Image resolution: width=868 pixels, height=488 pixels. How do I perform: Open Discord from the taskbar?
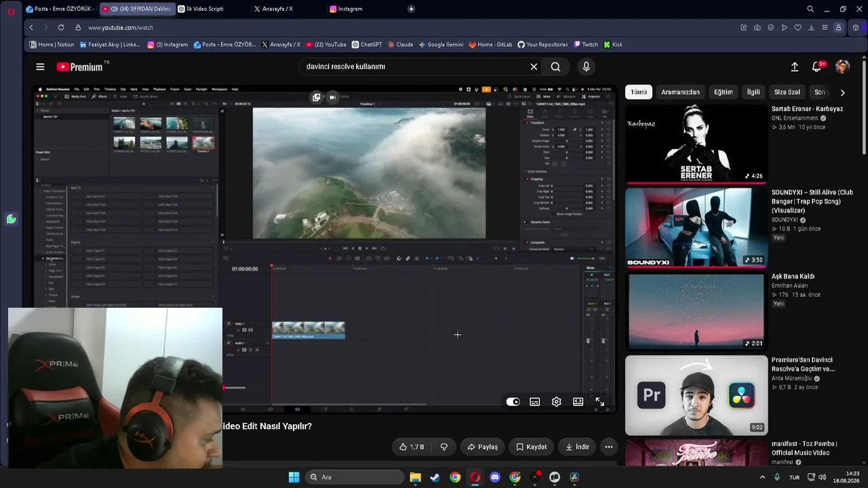[495, 477]
